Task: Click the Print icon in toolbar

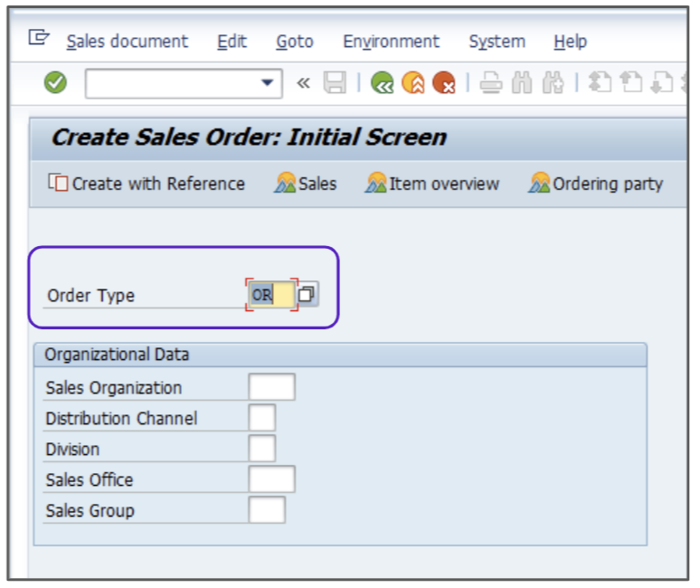Action: click(491, 84)
